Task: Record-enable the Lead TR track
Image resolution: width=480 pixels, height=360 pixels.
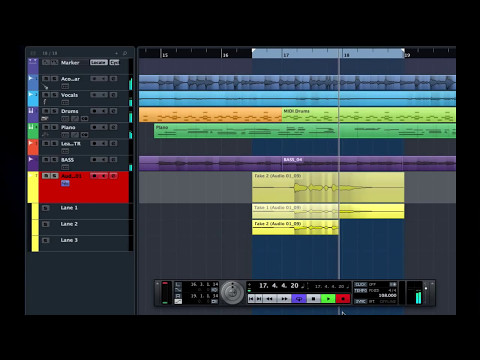Action: pos(95,143)
